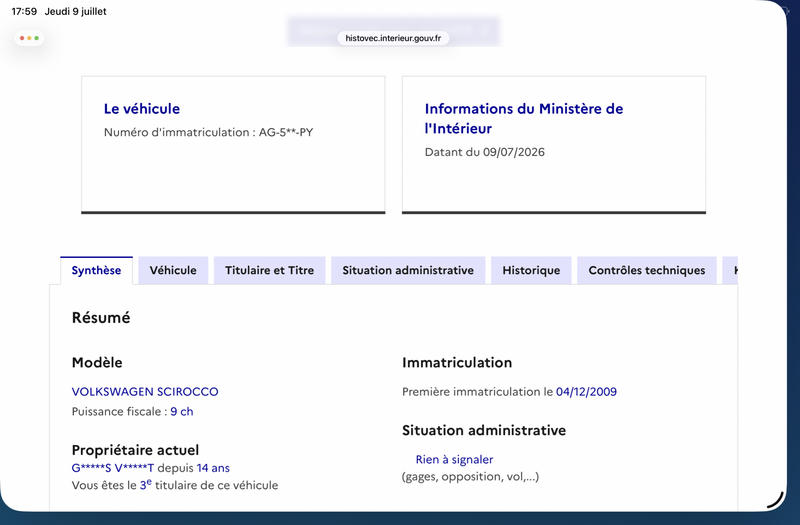Click the first registration date 04/12/2009
The image size is (800, 525).
[586, 392]
